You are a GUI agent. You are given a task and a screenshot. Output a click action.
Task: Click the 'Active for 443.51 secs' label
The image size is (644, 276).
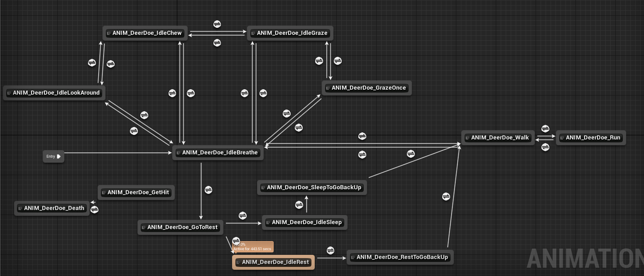(252, 249)
